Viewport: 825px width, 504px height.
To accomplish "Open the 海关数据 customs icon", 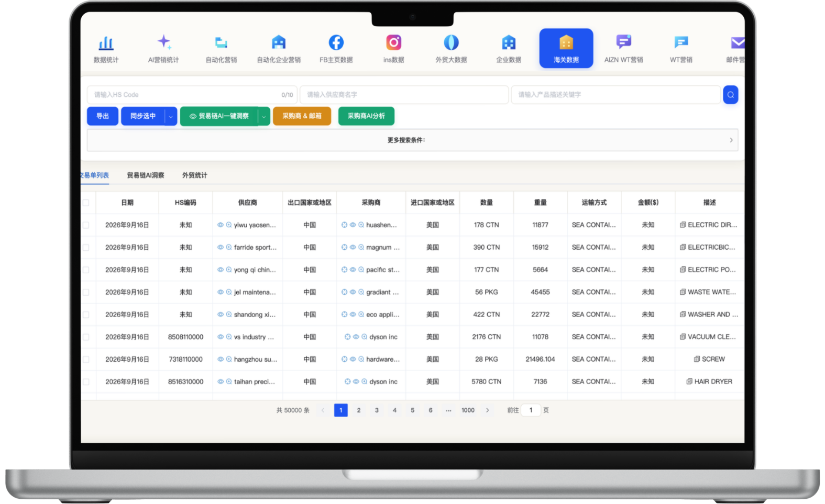I will point(566,42).
